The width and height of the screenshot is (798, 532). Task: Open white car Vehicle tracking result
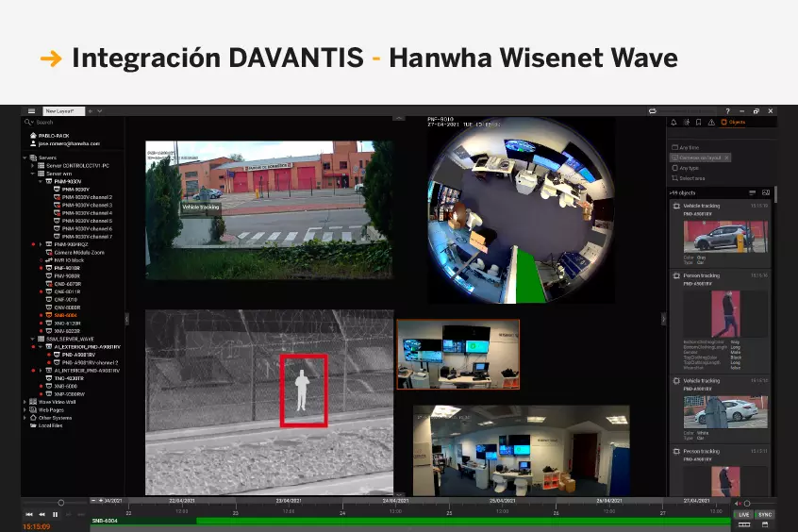pos(720,408)
